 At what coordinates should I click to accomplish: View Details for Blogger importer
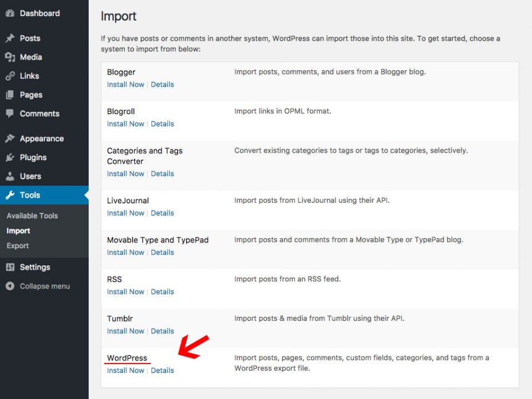[x=162, y=85]
